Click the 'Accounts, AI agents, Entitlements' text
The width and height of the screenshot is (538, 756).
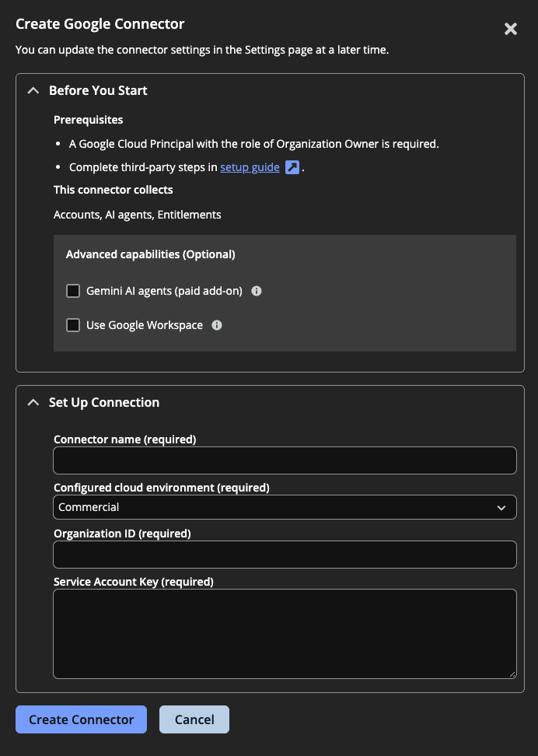[138, 215]
